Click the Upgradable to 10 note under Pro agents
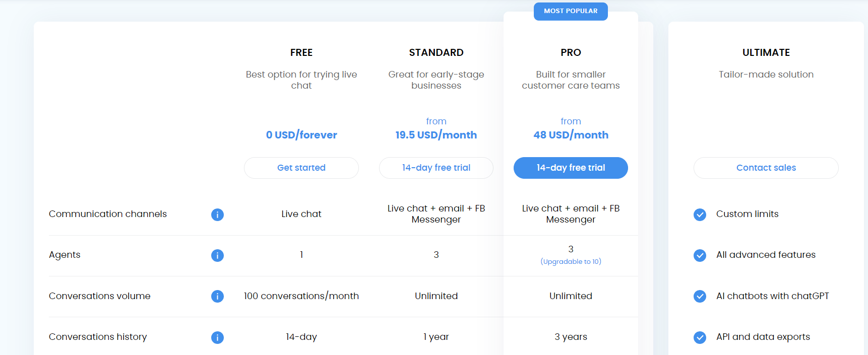 click(571, 261)
